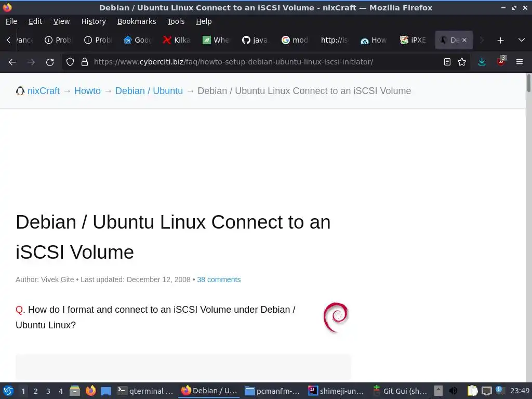
Task: Bookmark this page with the star icon
Action: pos(462,62)
